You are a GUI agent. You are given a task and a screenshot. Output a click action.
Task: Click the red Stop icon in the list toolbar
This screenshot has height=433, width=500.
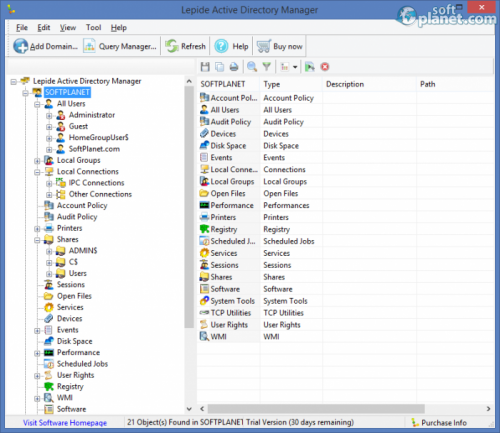(325, 67)
